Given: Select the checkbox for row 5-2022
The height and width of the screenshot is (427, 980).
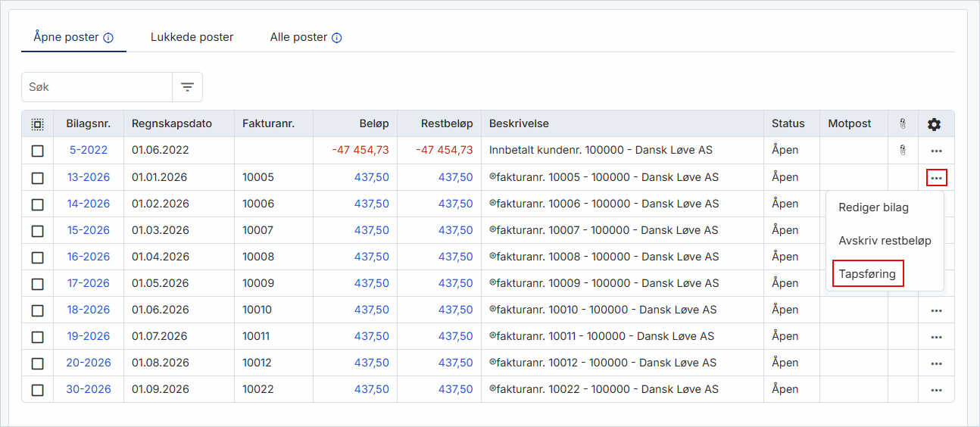Looking at the screenshot, I should [37, 151].
